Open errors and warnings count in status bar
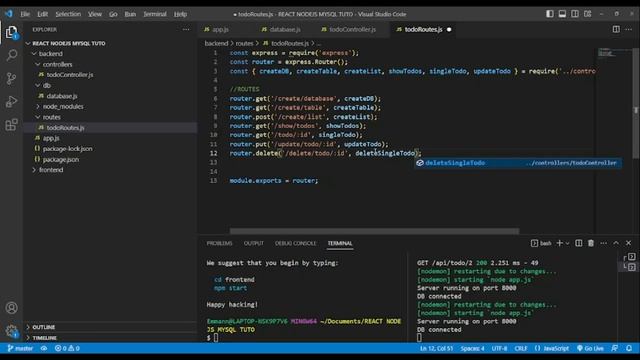Image resolution: width=640 pixels, height=360 pixels. 67,348
